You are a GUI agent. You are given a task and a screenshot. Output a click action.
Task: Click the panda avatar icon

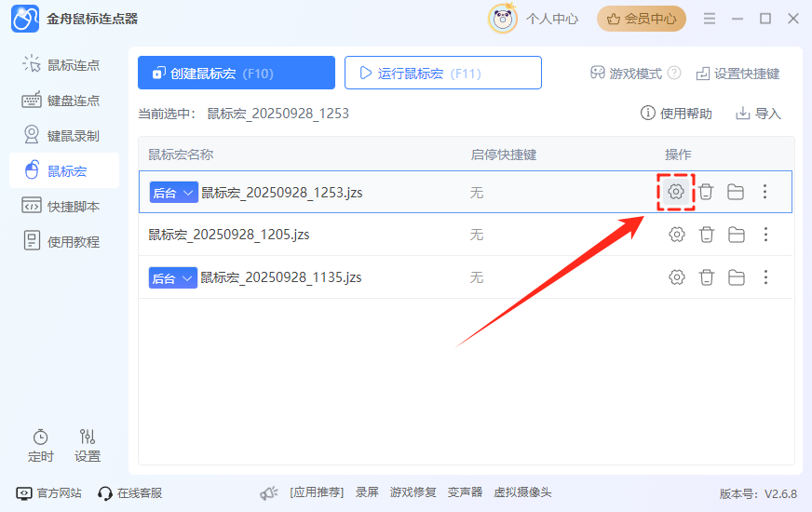[x=502, y=20]
